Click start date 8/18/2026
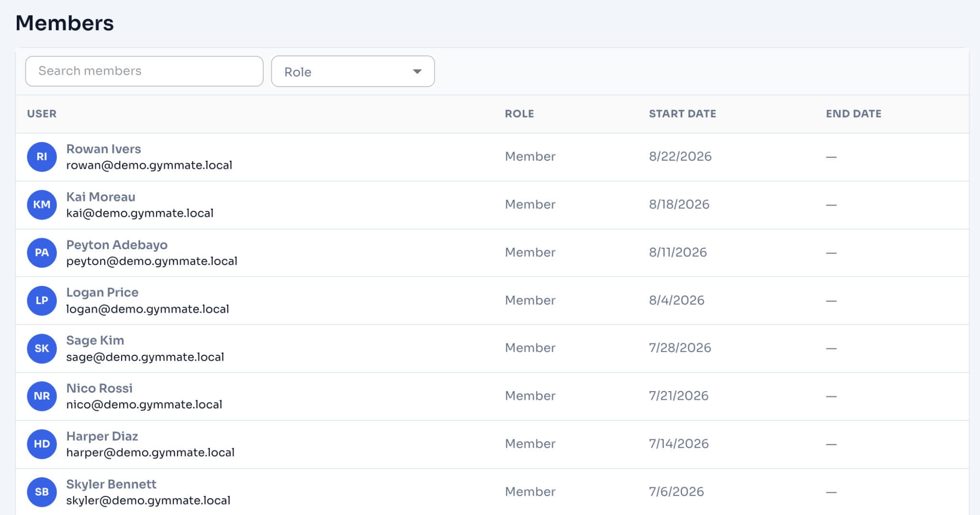Screen dimensions: 980x515 point(679,204)
